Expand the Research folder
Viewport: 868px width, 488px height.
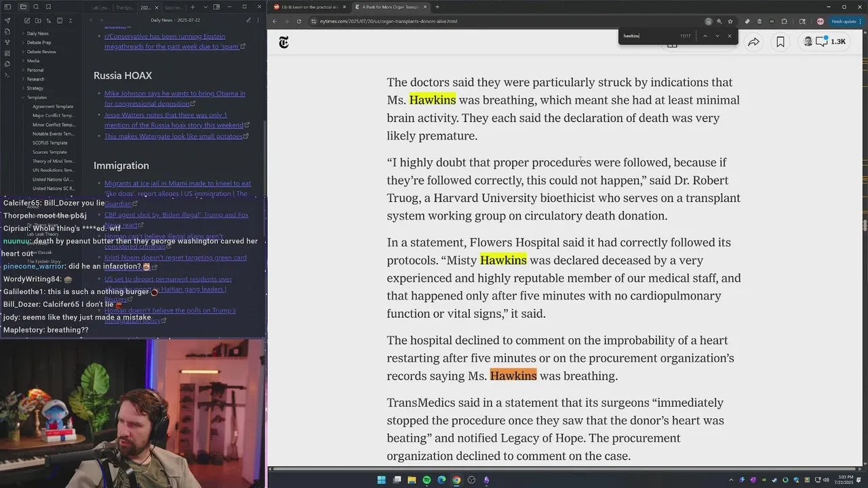click(x=35, y=79)
